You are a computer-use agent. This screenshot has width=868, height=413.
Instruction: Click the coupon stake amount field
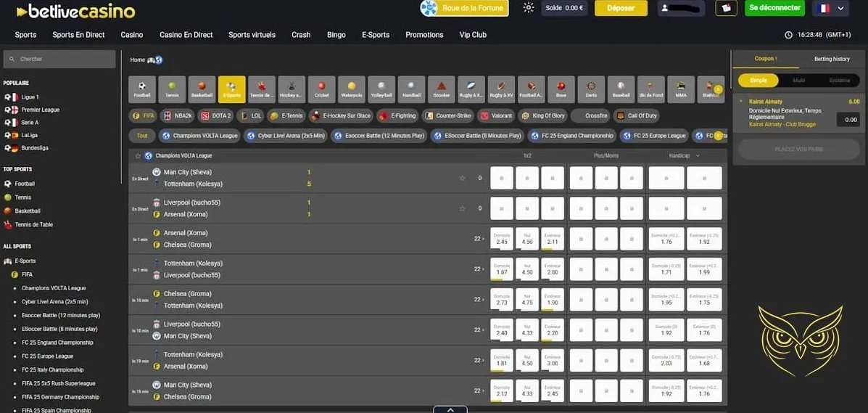848,120
